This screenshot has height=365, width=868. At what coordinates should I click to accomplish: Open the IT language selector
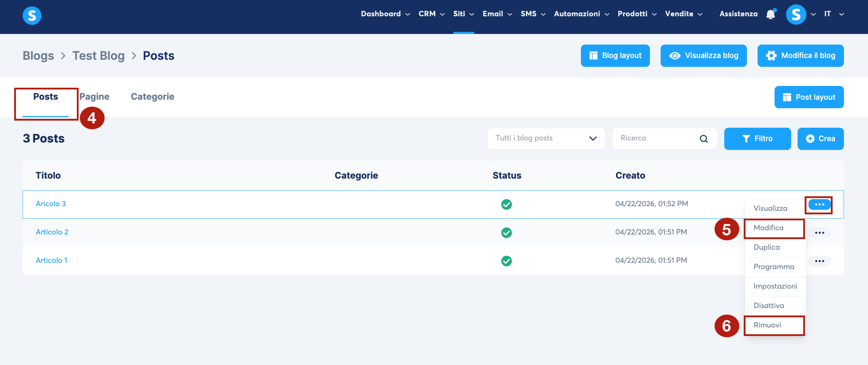pos(834,14)
